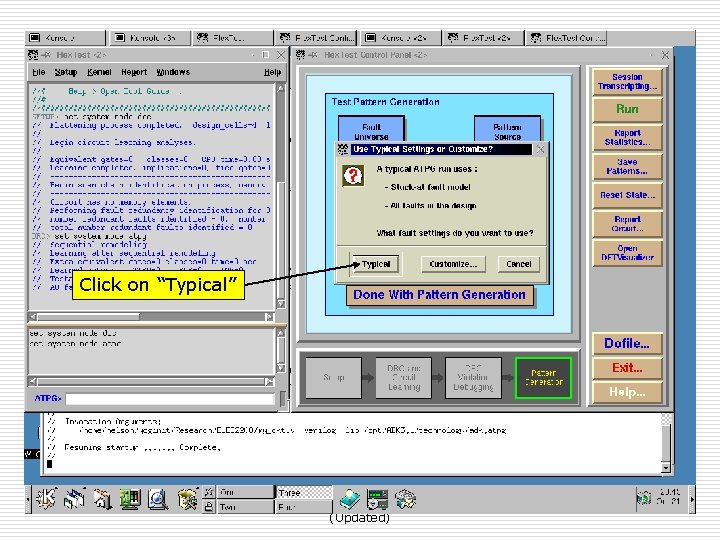720x540 pixels.
Task: Click the home folder panel icon
Action: point(102,500)
